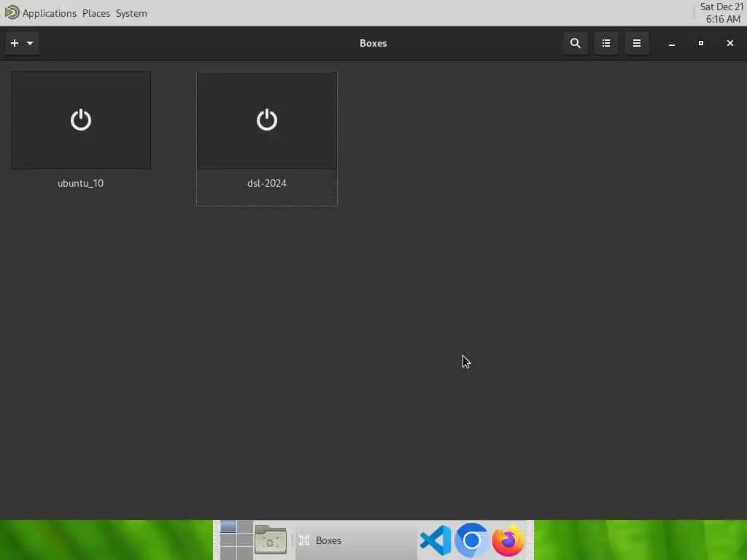The image size is (747, 560).
Task: Click the workspace switcher in the bottom panel
Action: tap(236, 540)
